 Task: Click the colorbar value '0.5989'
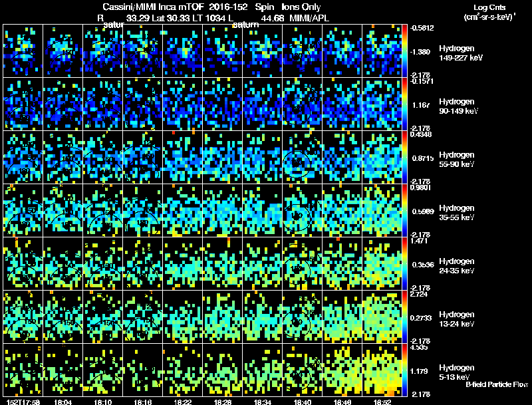[423, 211]
